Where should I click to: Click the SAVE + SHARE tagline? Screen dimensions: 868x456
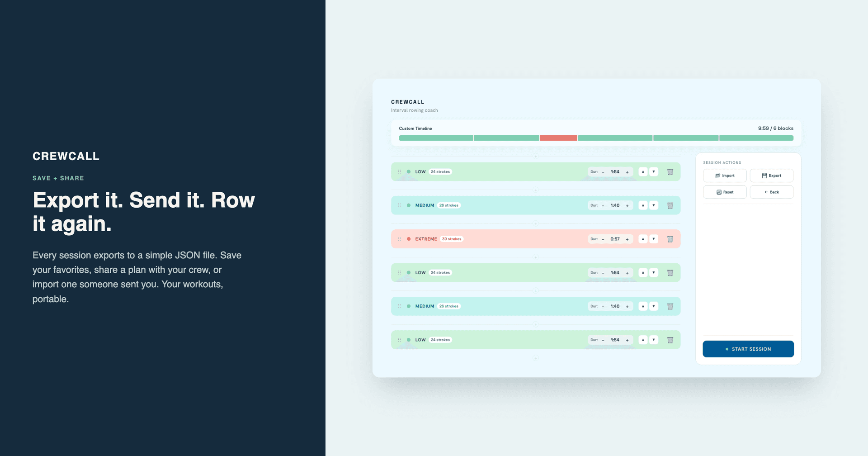click(x=58, y=178)
